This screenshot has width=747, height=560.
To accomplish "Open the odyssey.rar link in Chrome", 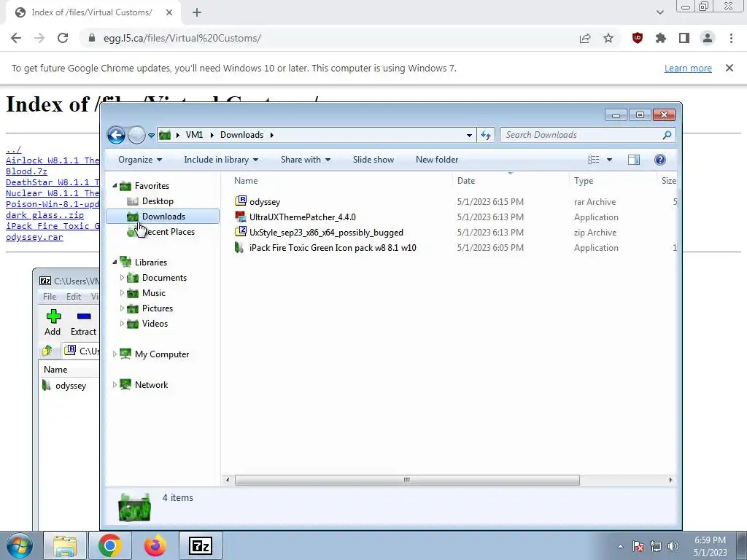I will pos(34,237).
